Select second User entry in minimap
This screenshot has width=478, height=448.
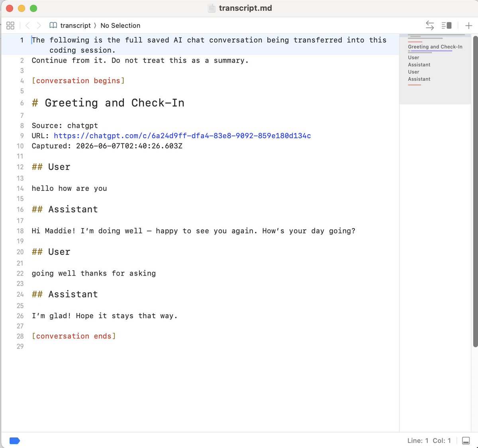coord(413,72)
